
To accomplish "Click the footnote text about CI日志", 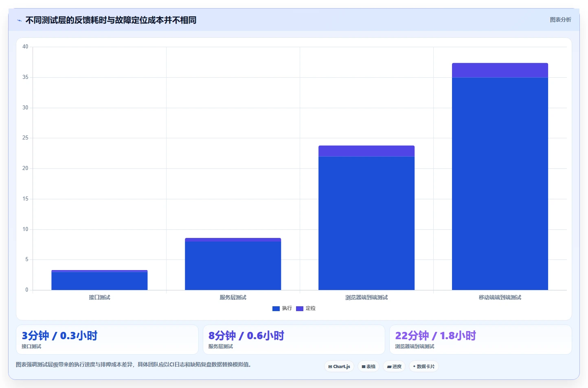I will point(134,364).
